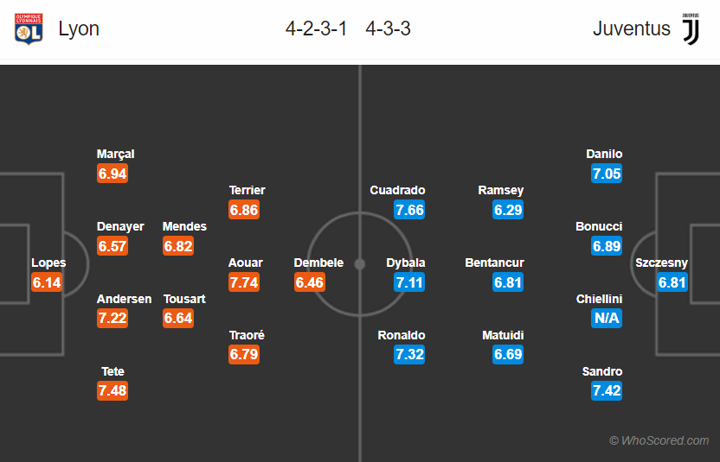
Task: Open Sandro's 7.42 rating badge
Action: tap(607, 391)
